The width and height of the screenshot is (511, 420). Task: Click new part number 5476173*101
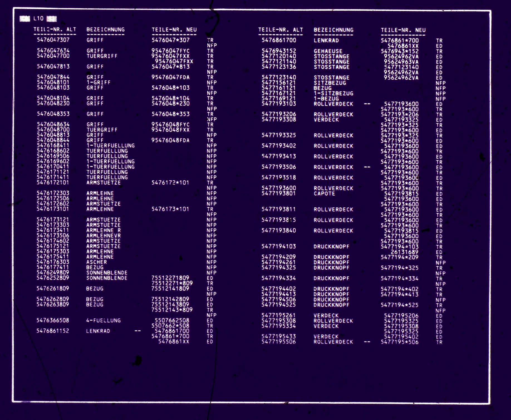170,209
